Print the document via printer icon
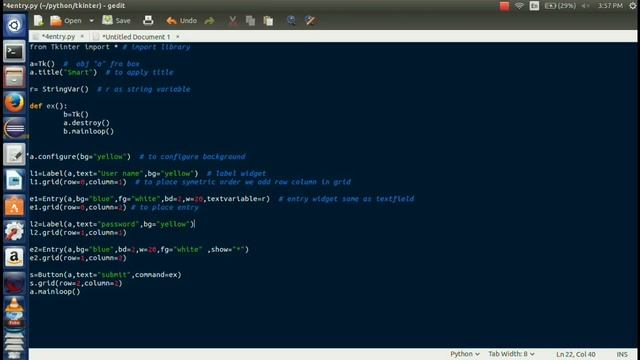The height and width of the screenshot is (360, 640). tap(148, 20)
